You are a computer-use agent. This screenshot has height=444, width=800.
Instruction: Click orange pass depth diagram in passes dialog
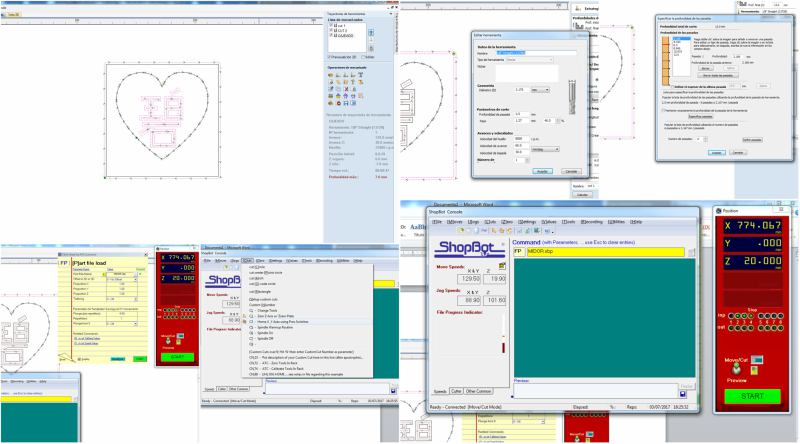click(x=665, y=61)
